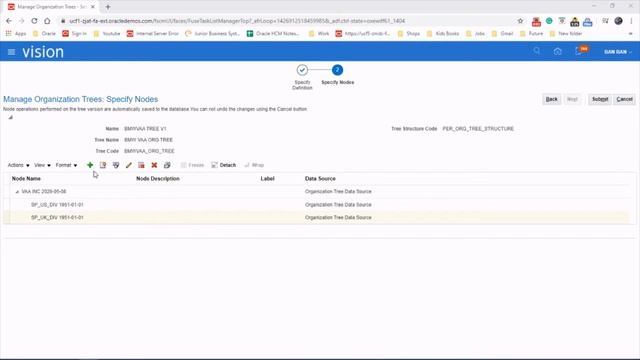Click the red extension icon in toolbar
The width and height of the screenshot is (640, 360).
[536, 21]
